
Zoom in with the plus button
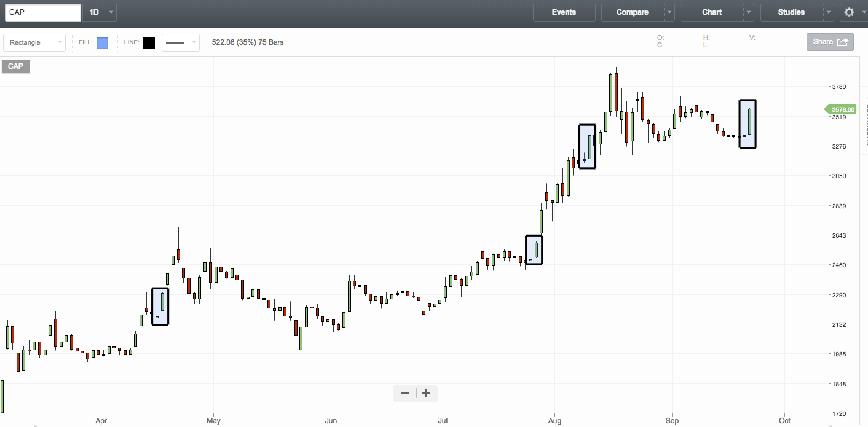pos(426,393)
